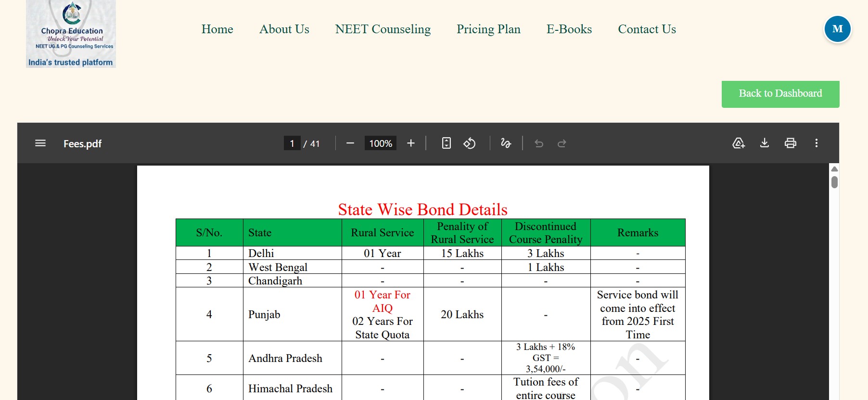The width and height of the screenshot is (868, 400).
Task: Click the 3 Lakhs discontinued penalty cell
Action: coord(546,253)
